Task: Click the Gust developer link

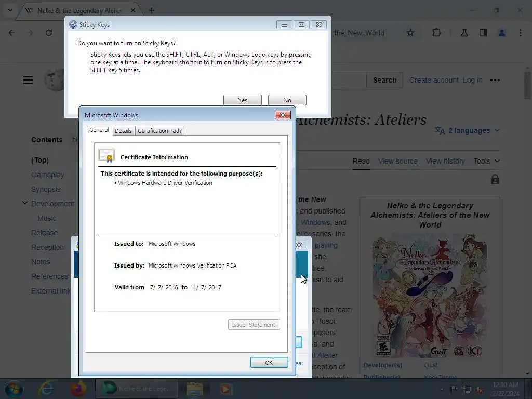Action: point(431,365)
